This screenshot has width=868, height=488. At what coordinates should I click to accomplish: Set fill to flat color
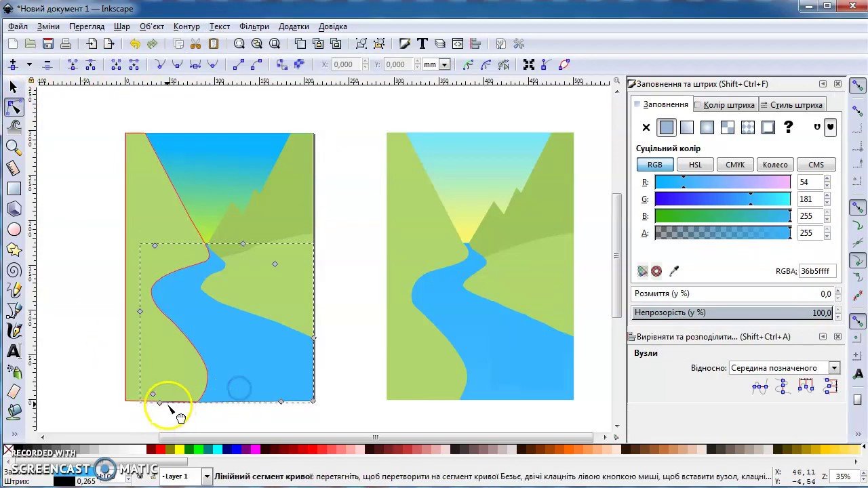pyautogui.click(x=667, y=127)
